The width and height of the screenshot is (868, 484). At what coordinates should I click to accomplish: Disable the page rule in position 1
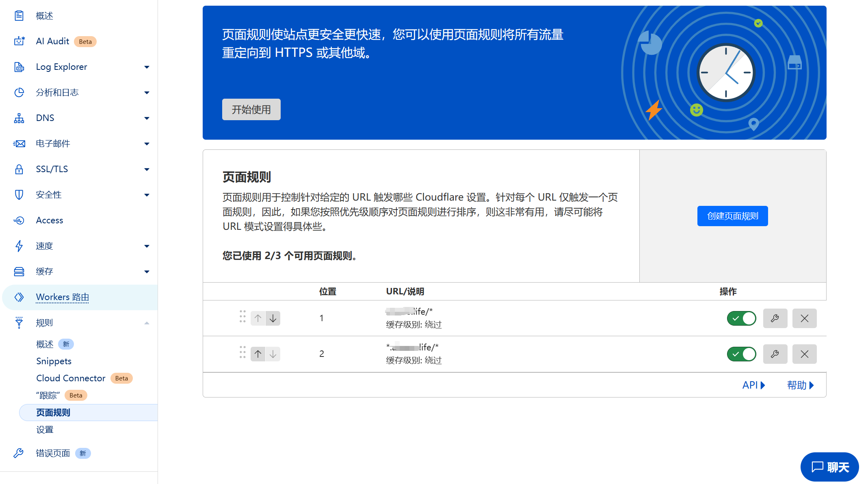coord(741,318)
